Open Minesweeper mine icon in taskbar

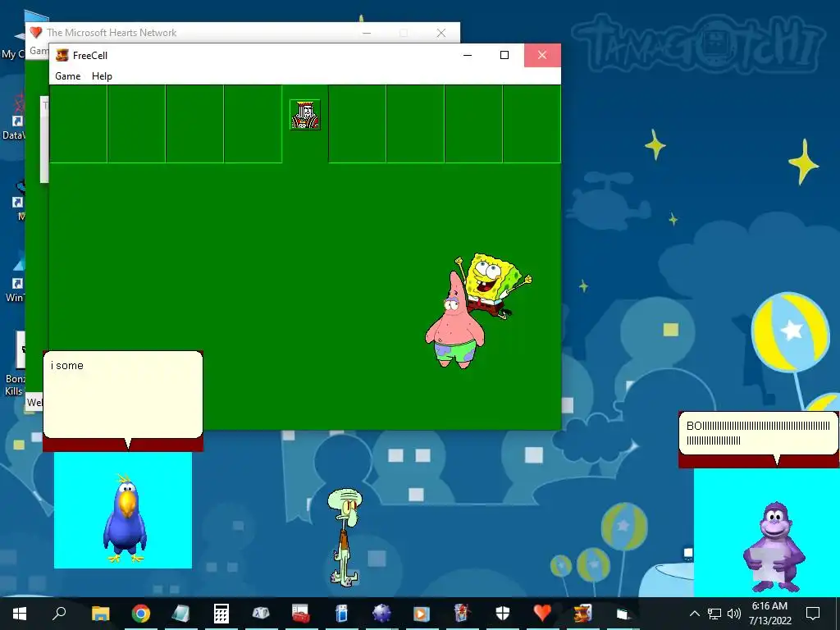coord(381,614)
